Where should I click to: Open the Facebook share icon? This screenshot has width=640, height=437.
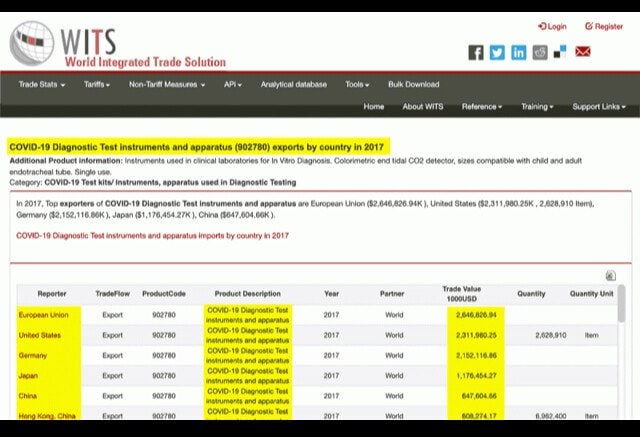point(476,53)
